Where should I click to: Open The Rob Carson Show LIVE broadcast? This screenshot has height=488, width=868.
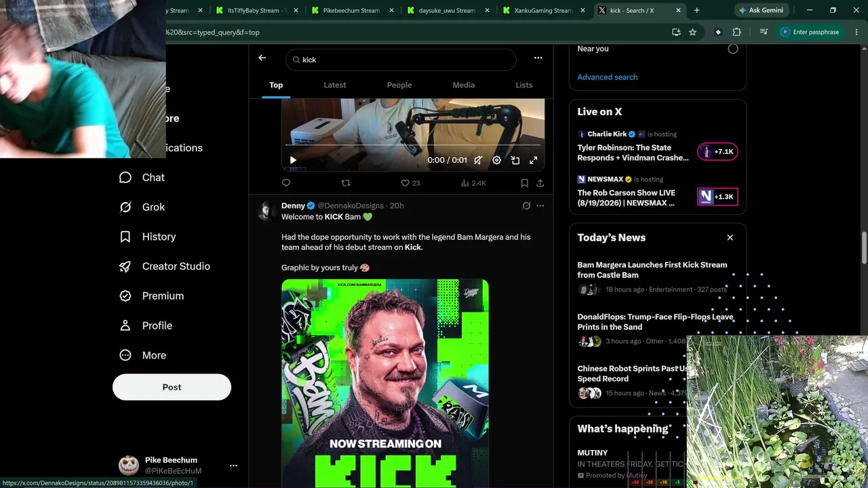coord(627,198)
